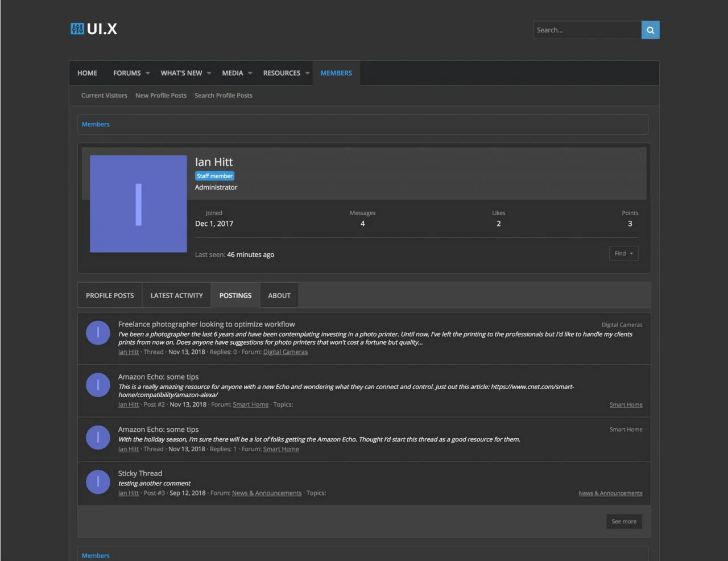Open Freelance photographer thread title

[206, 324]
